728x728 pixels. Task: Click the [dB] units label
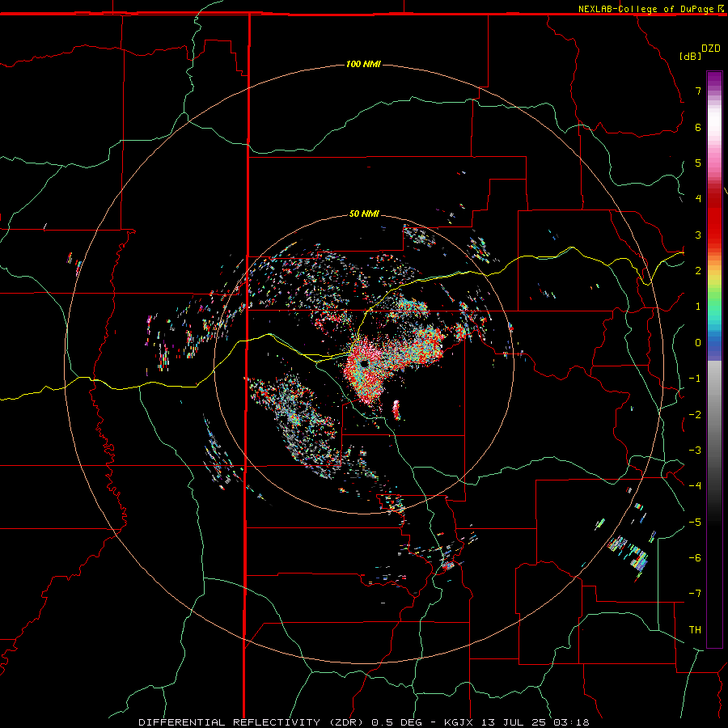690,56
